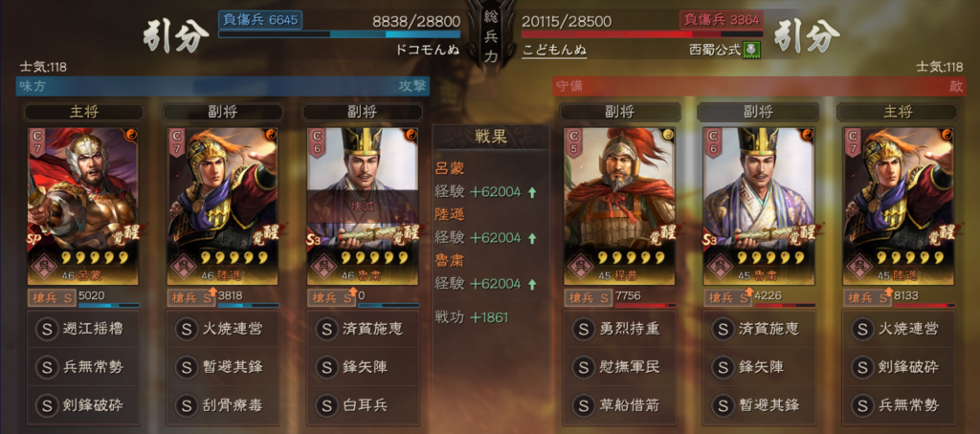Click the 西蜀公式 alliance emblem icon
The height and width of the screenshot is (434, 980).
752,50
